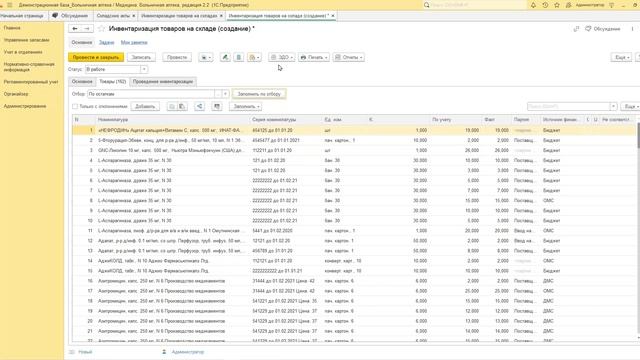This screenshot has width=640, height=360.
Task: Open the Нормативно-справочная информация section
Action: pyautogui.click(x=29, y=67)
